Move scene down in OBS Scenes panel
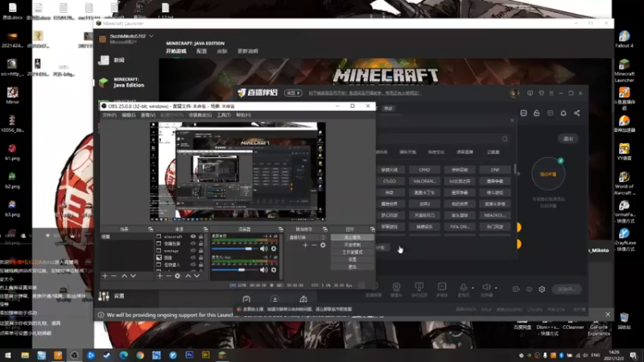 tap(133, 276)
